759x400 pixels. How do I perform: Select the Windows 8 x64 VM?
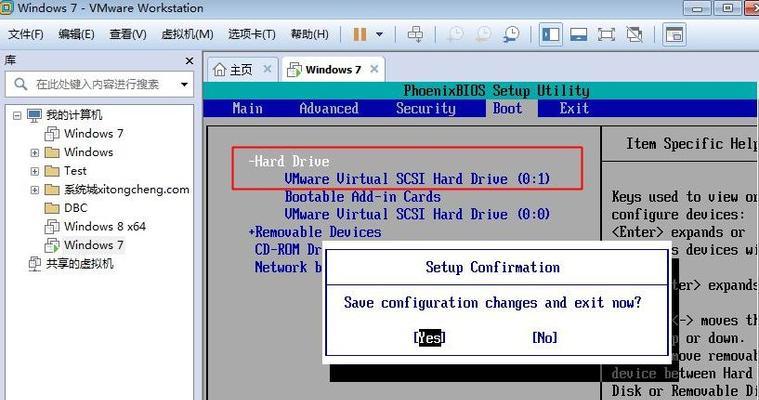tap(105, 227)
